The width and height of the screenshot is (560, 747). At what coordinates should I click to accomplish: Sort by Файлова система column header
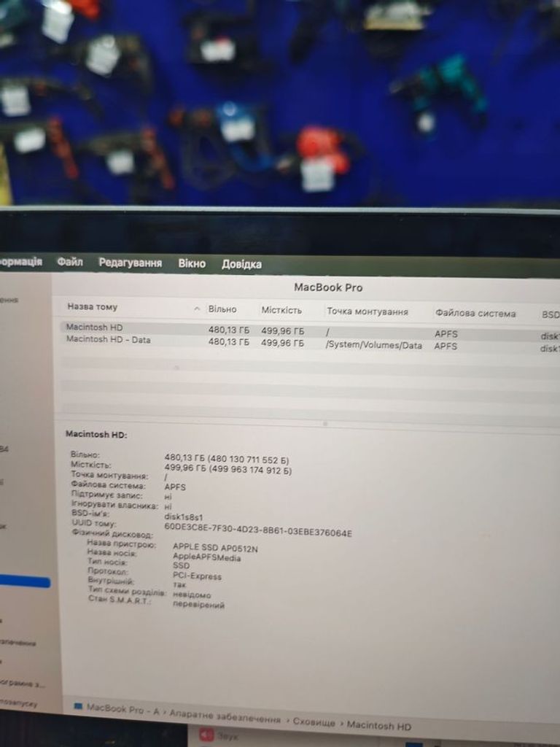pos(475,314)
